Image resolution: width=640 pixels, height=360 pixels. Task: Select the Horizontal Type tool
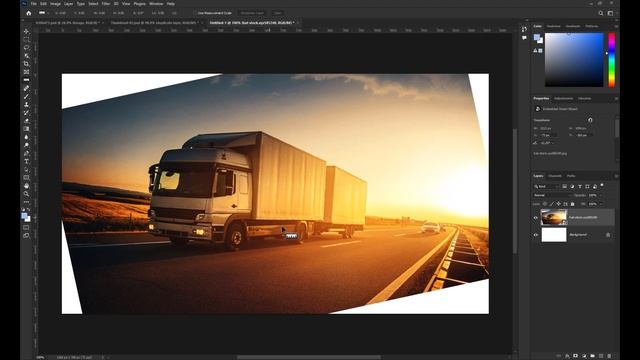click(27, 162)
